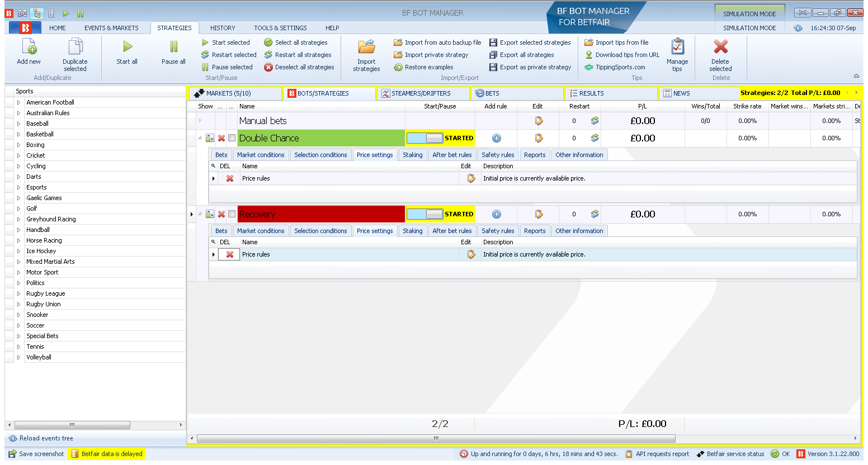
Task: Click Betfair service status
Action: tap(730, 454)
